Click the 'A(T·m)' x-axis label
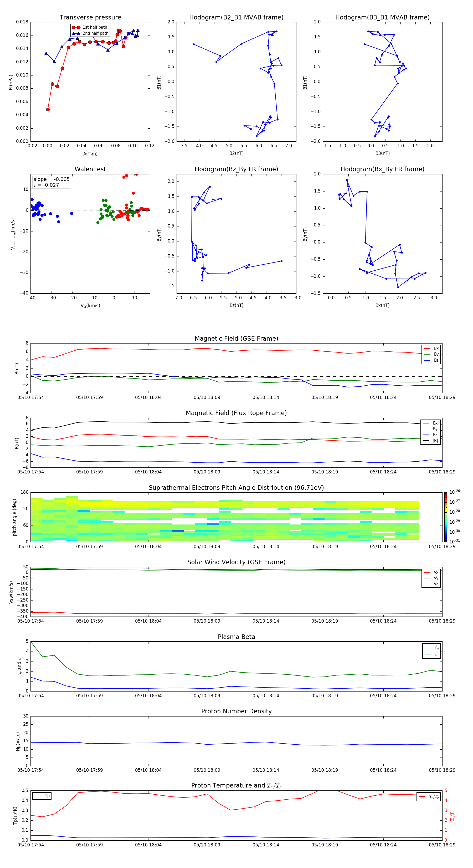 [x=90, y=154]
